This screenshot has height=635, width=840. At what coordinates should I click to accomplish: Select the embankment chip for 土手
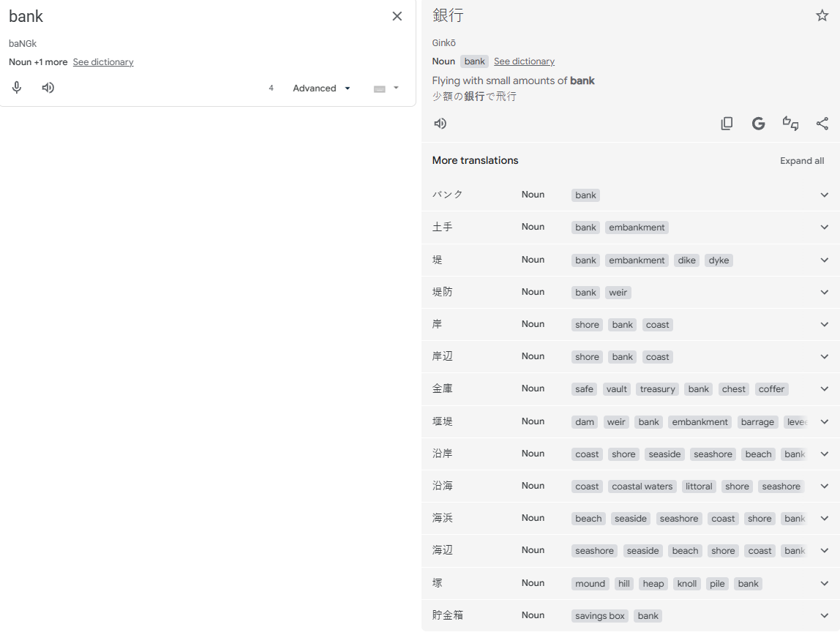[637, 228]
